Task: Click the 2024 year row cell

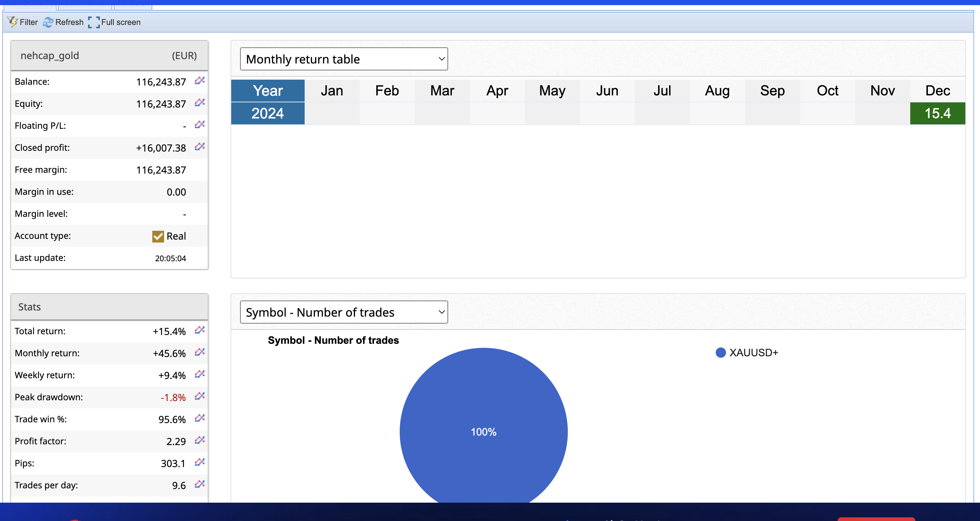Action: (x=268, y=113)
